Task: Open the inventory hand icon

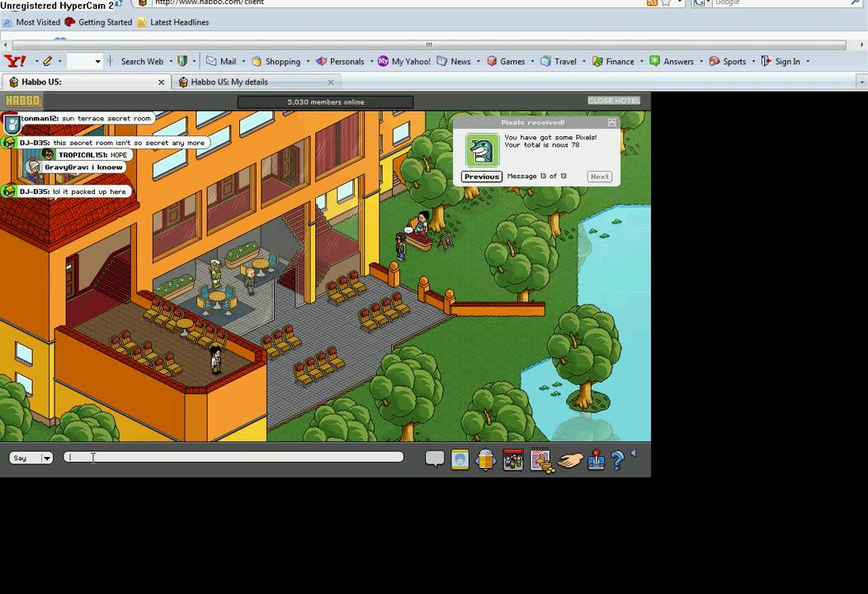Action: tap(570, 460)
